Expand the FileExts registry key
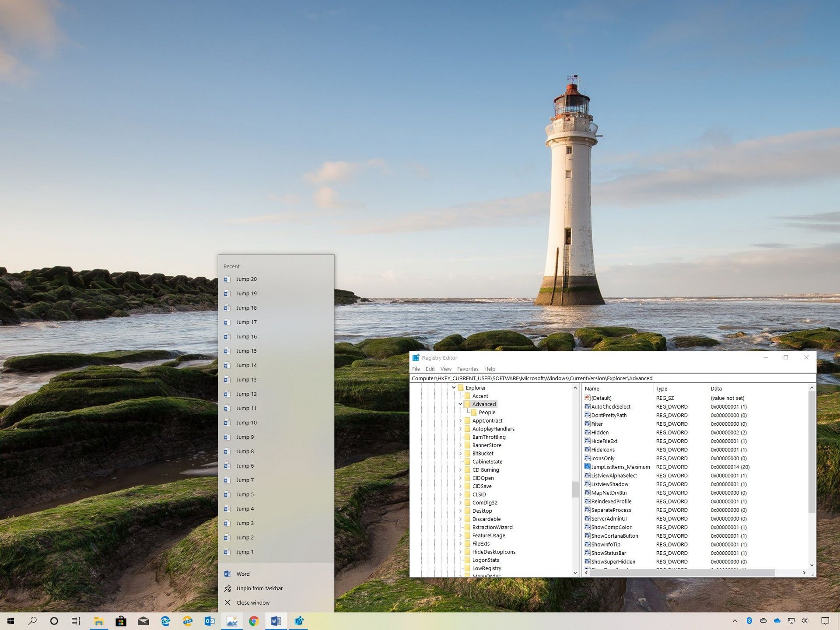840x630 pixels. pos(460,544)
